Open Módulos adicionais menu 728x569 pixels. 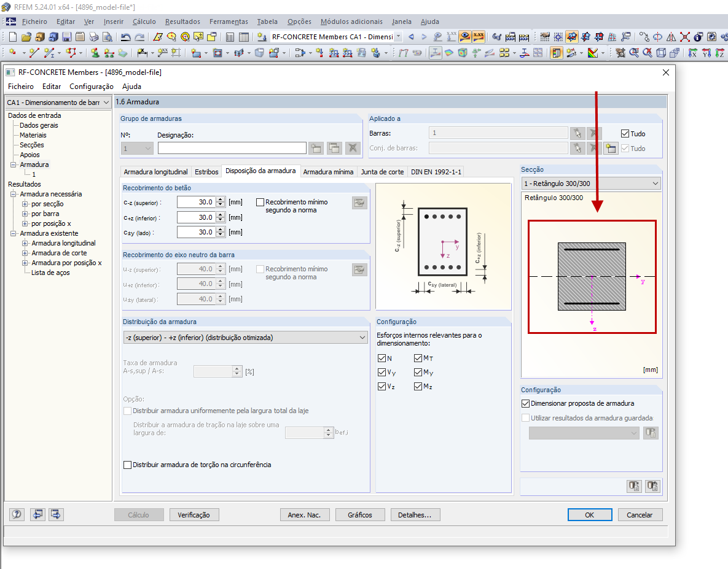coord(351,21)
